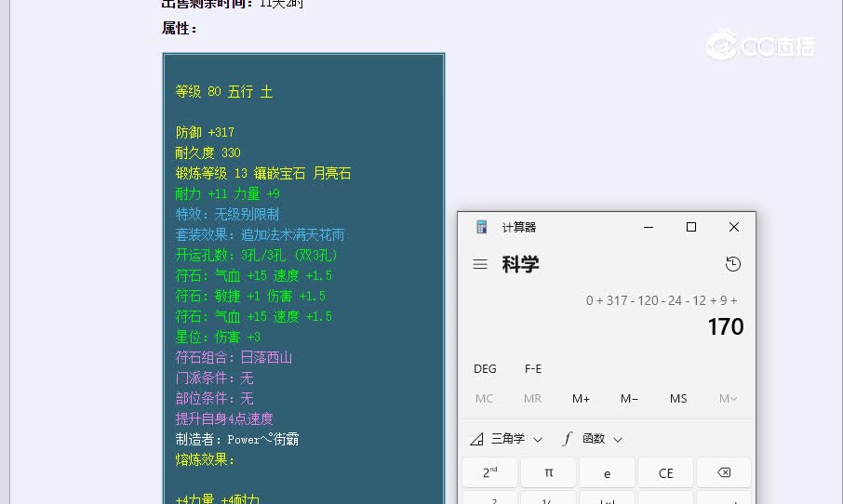Click the 套装效果：追加法术满天花雨 line
Screen dimensions: 843x504
coord(261,234)
